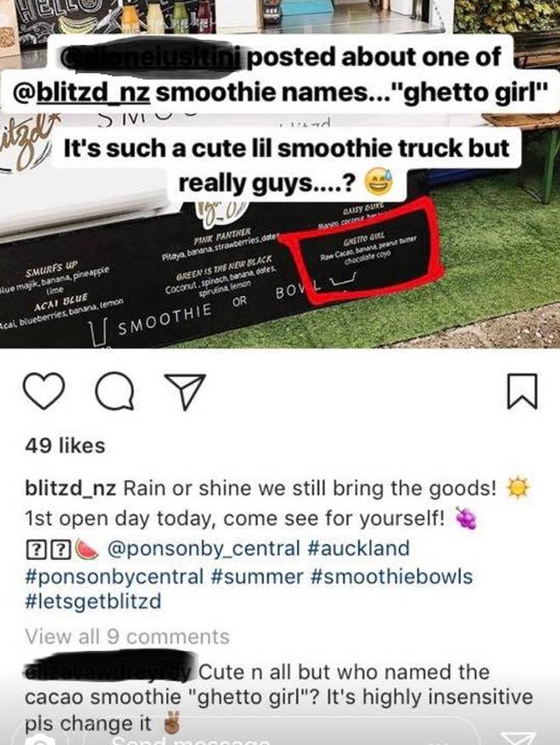The width and height of the screenshot is (560, 745).
Task: Tap the sweat-smile emoji sticker
Action: pos(378,183)
